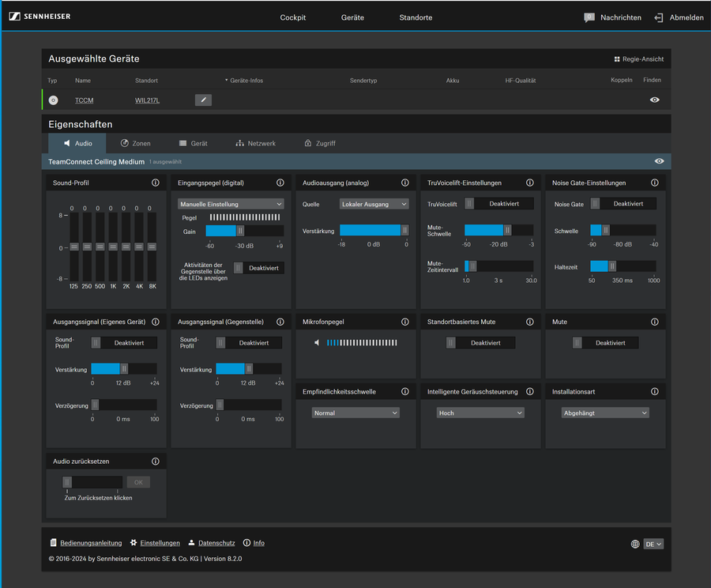This screenshot has height=588, width=711.
Task: Click the globe language icon
Action: tap(635, 544)
